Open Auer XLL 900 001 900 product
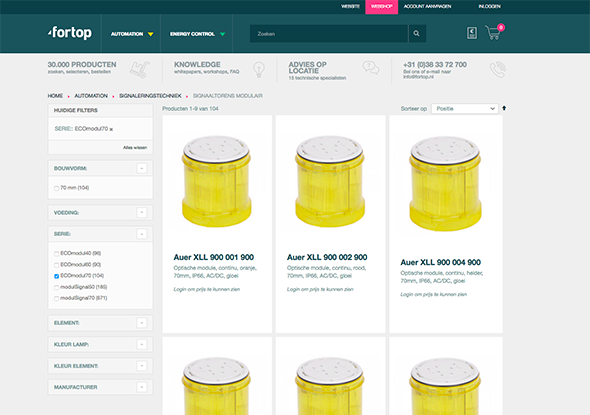This screenshot has height=415, width=590. [213, 257]
